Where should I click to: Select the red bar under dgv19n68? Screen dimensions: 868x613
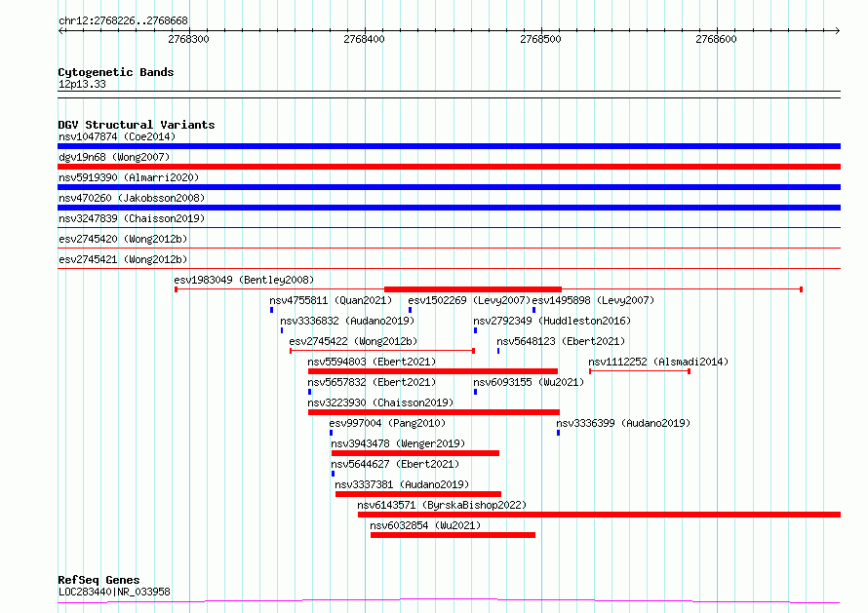pyautogui.click(x=449, y=167)
